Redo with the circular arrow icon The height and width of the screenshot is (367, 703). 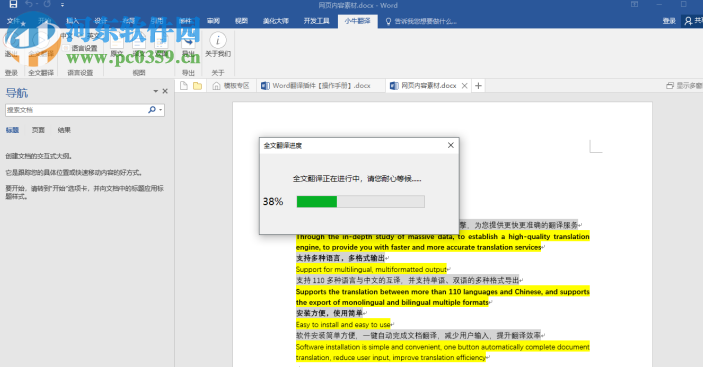pyautogui.click(x=47, y=4)
